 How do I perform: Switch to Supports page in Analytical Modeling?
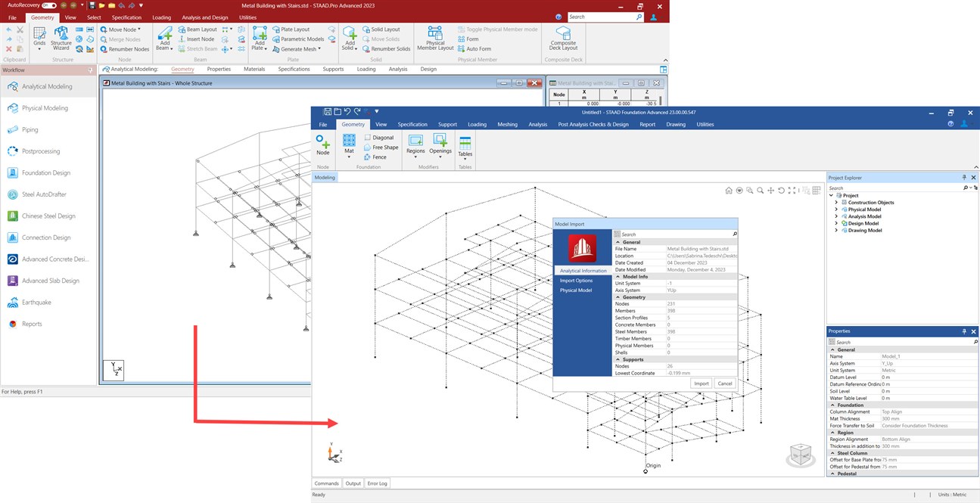[333, 69]
